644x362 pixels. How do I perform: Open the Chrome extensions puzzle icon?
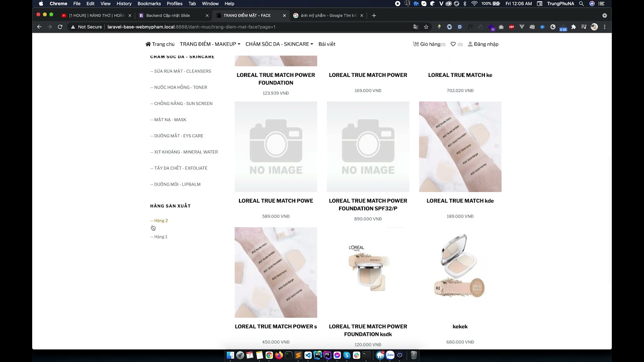point(574,27)
